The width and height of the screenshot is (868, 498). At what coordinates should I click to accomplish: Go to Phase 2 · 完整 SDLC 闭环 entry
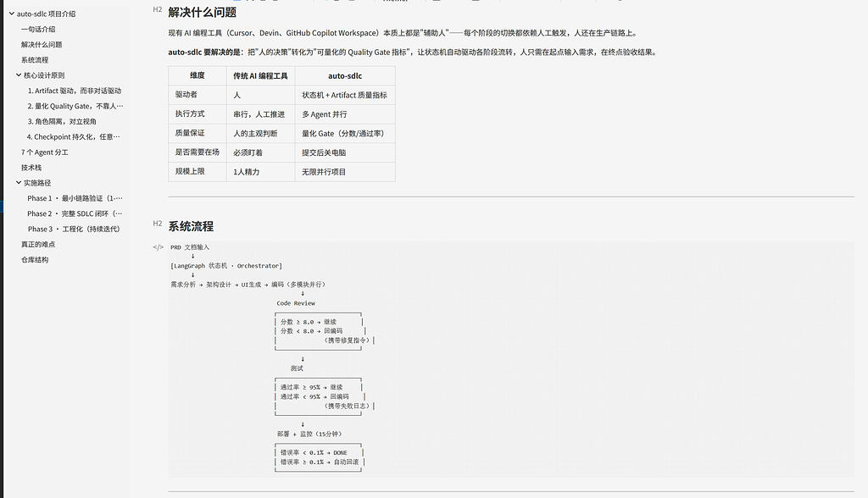(75, 213)
